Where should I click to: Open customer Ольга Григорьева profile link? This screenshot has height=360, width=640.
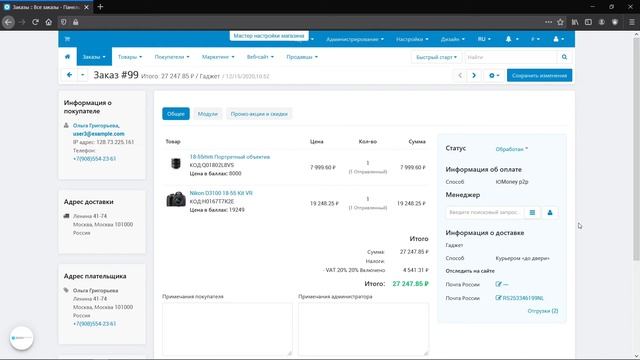pos(96,125)
